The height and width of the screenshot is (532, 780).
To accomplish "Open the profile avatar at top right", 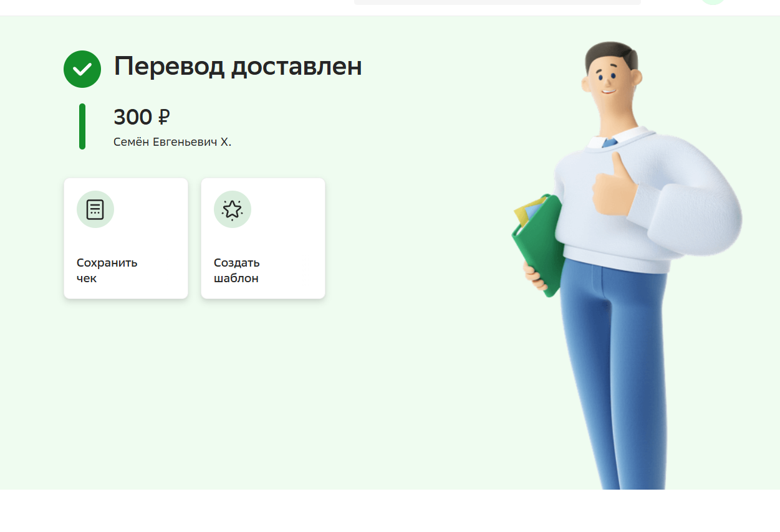I will click(713, 2).
